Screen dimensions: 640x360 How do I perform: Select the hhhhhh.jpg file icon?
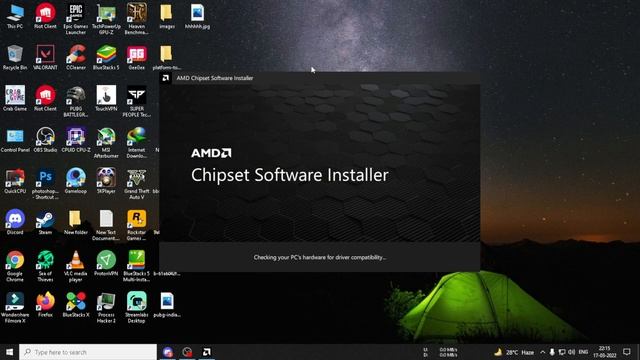click(x=197, y=16)
